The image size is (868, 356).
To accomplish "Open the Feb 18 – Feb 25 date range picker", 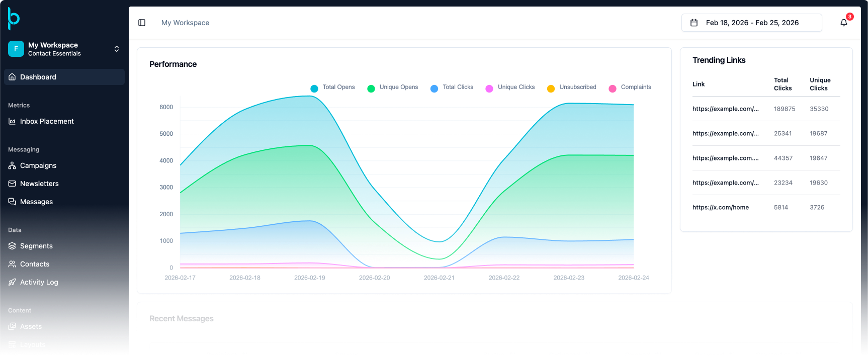I will [751, 23].
